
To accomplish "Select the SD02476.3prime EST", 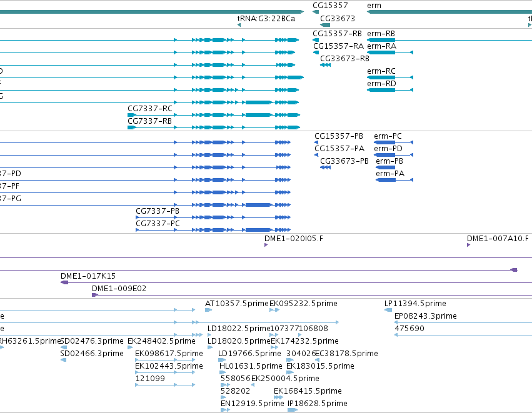I will [64, 347].
